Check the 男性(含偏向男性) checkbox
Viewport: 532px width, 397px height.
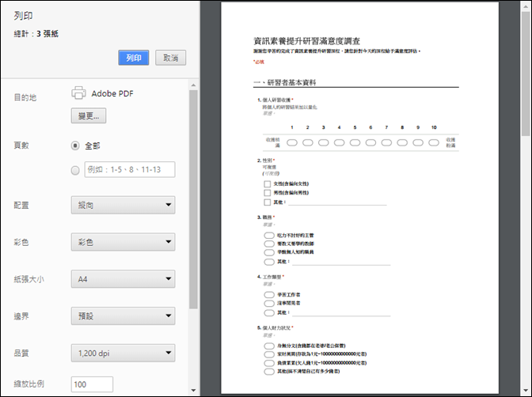(268, 193)
